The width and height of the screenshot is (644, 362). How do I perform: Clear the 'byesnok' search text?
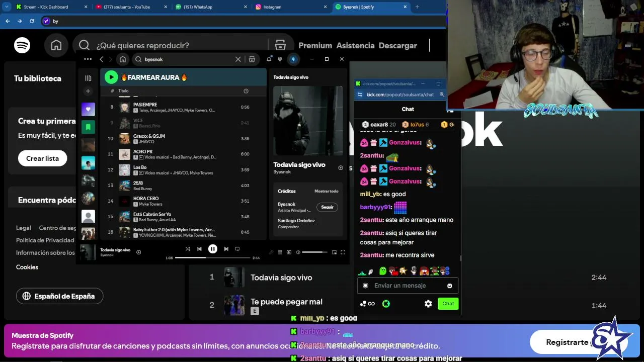coord(238,59)
